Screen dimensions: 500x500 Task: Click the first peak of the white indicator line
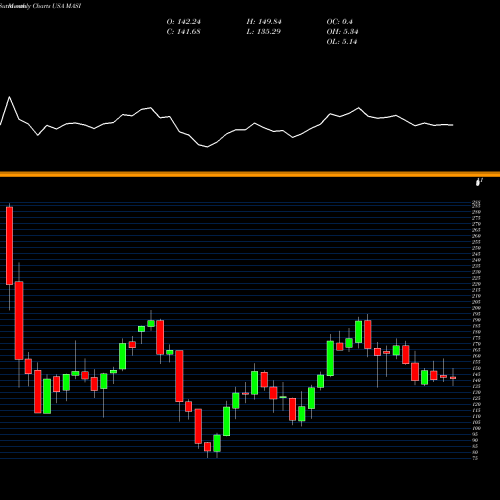(9, 97)
